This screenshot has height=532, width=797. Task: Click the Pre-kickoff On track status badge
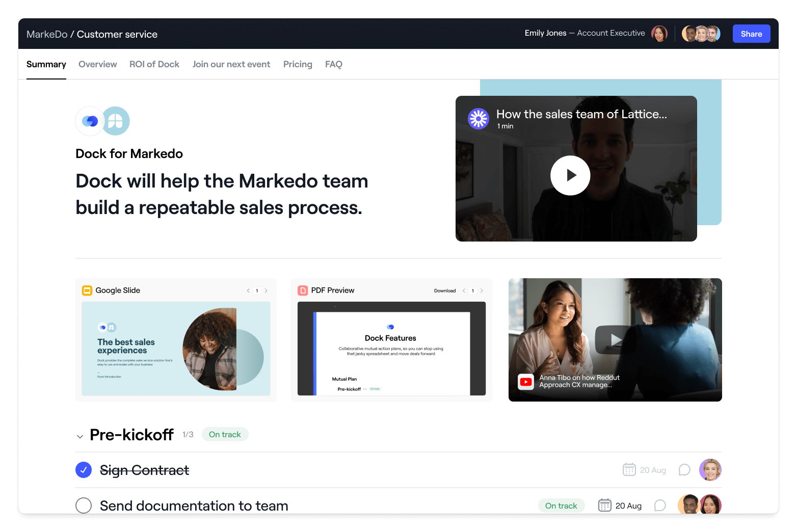225,434
